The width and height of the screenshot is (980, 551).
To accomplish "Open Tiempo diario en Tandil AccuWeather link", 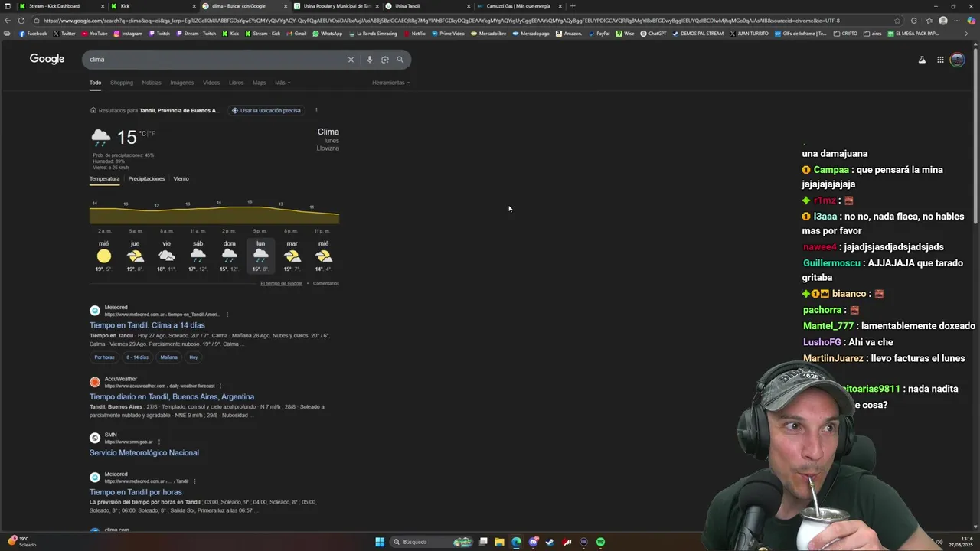I will (x=171, y=396).
